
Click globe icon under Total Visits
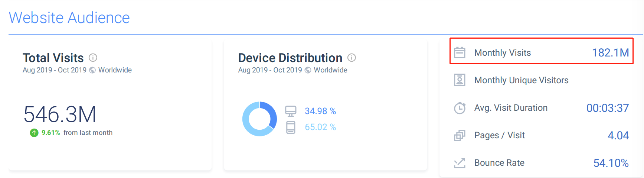92,70
